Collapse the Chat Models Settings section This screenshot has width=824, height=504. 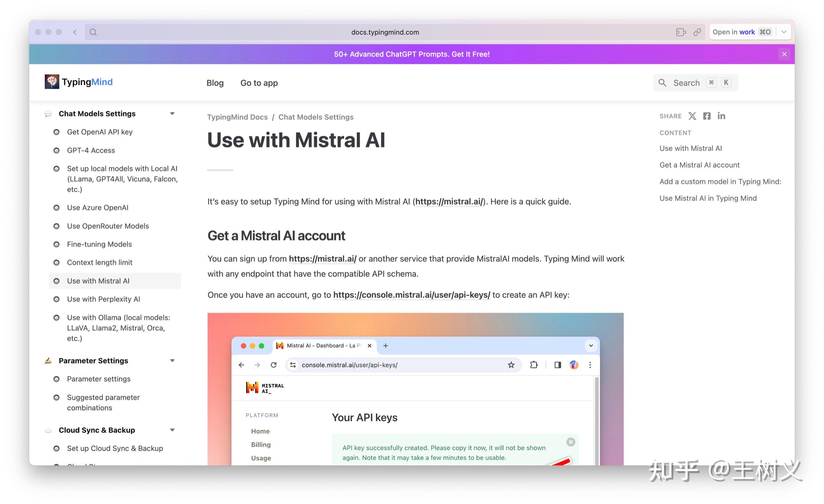coord(172,114)
